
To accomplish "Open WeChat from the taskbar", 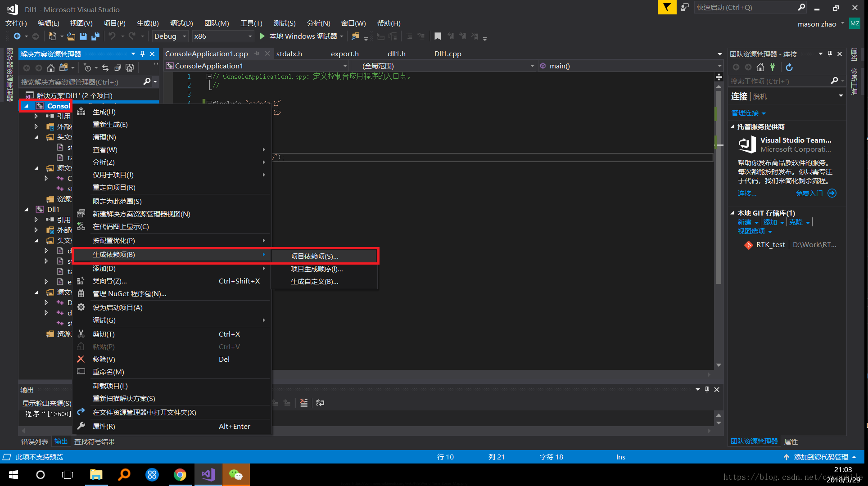I will pyautogui.click(x=235, y=474).
